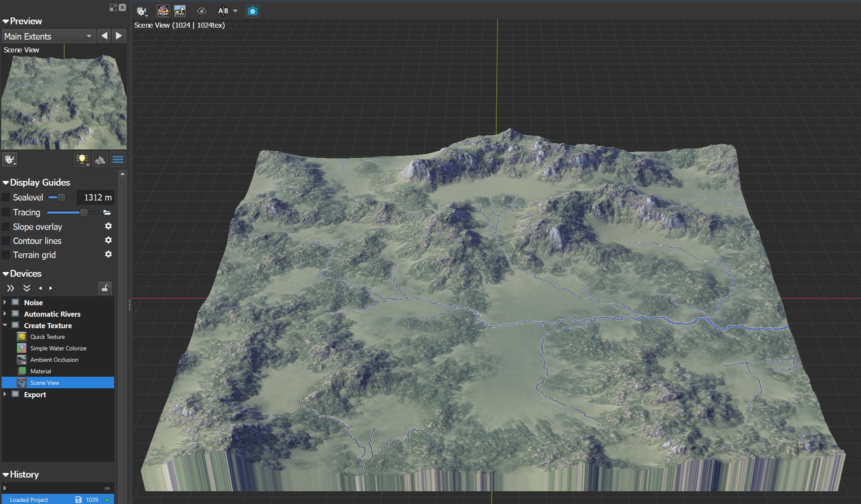Collapse the Display Guides section
The width and height of the screenshot is (861, 504).
6,182
